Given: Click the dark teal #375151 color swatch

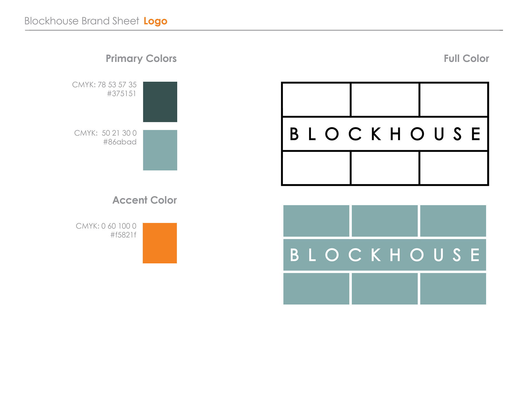Looking at the screenshot, I should point(160,102).
